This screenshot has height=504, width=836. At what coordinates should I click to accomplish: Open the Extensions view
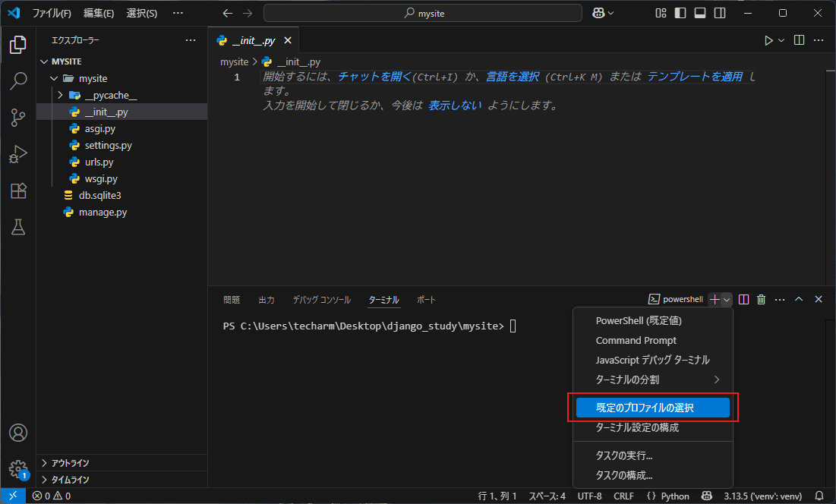coord(18,191)
